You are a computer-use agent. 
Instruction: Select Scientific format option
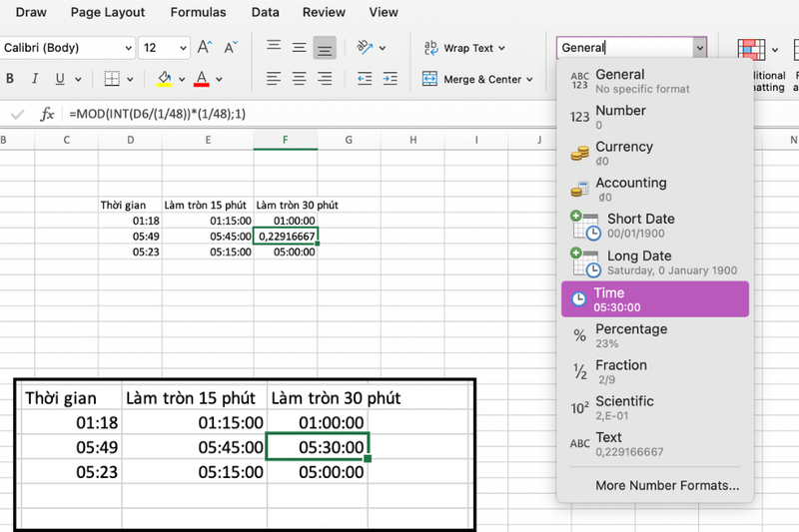[655, 408]
